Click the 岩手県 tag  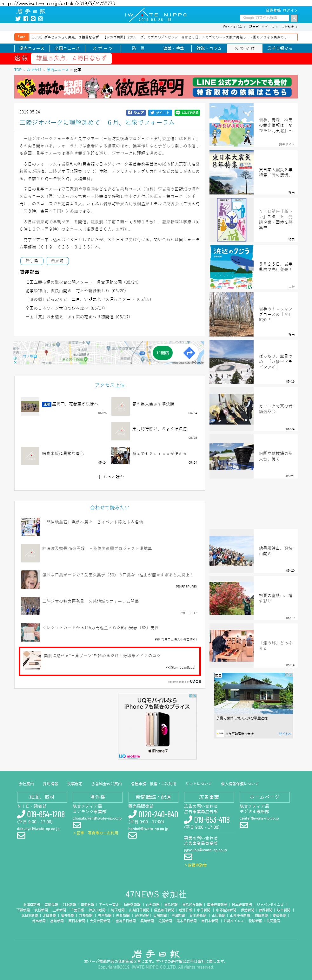[31, 261]
